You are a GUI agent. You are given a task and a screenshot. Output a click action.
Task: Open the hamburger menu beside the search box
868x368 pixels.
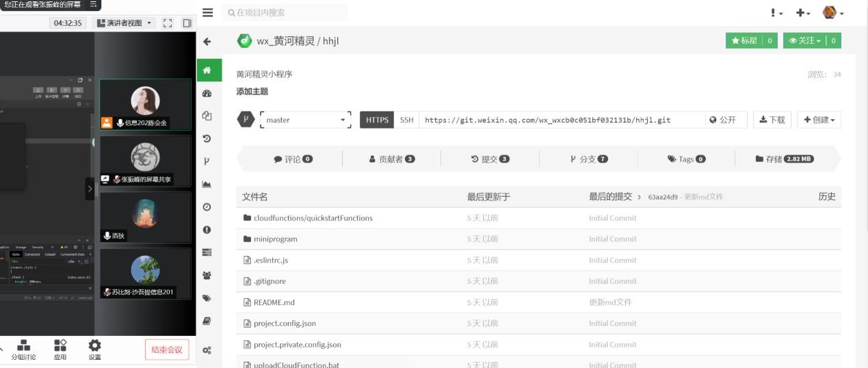pyautogui.click(x=208, y=12)
